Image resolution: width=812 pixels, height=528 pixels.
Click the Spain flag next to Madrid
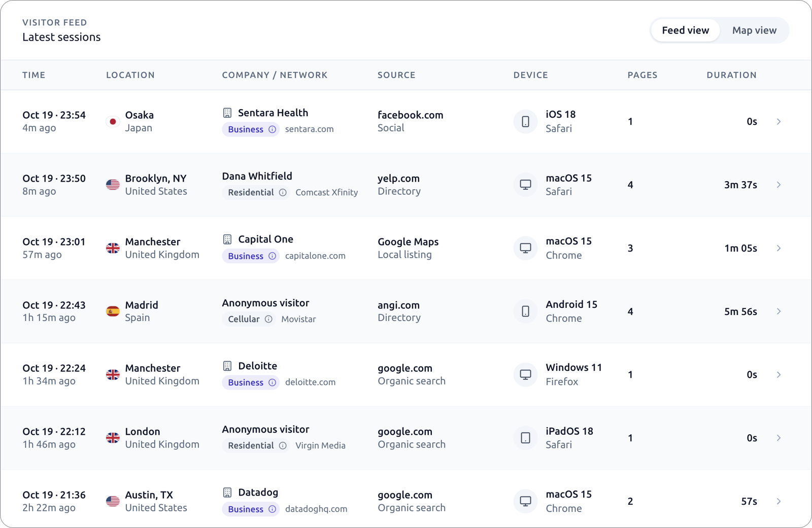tap(113, 311)
